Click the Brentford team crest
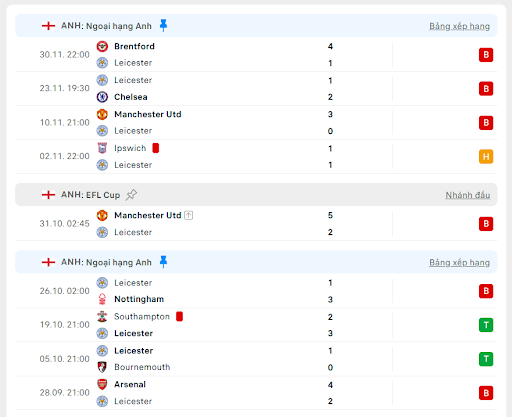The width and height of the screenshot is (512, 417). (x=102, y=46)
